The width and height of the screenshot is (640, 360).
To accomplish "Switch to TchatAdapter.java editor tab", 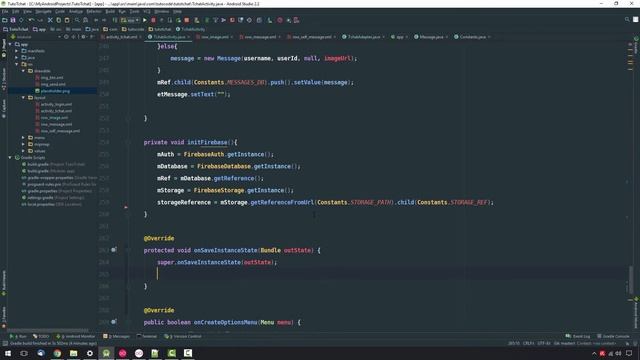I will point(363,37).
